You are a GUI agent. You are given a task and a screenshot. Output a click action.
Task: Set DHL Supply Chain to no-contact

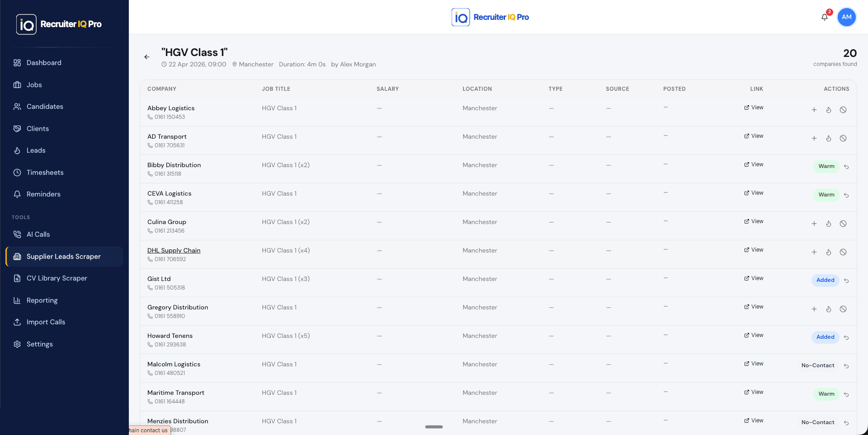tap(843, 252)
